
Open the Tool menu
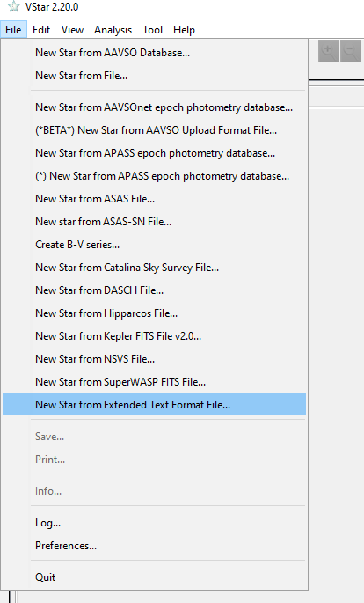(152, 30)
